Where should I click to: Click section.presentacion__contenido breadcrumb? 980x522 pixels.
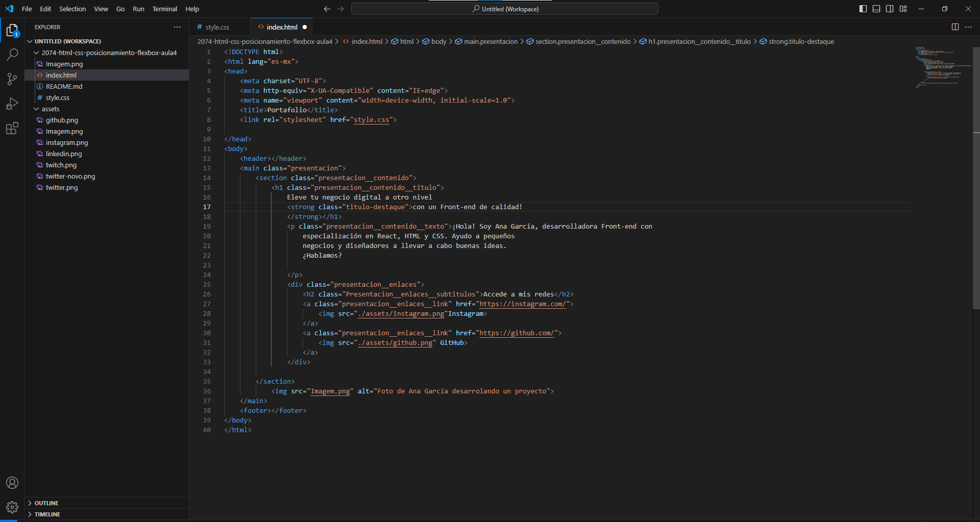coord(578,41)
